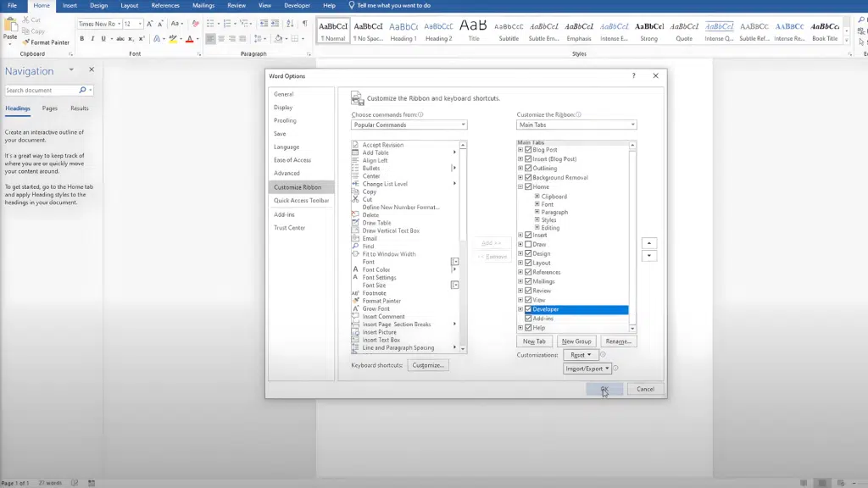868x488 pixels.
Task: Click the New Tab button
Action: 535,341
